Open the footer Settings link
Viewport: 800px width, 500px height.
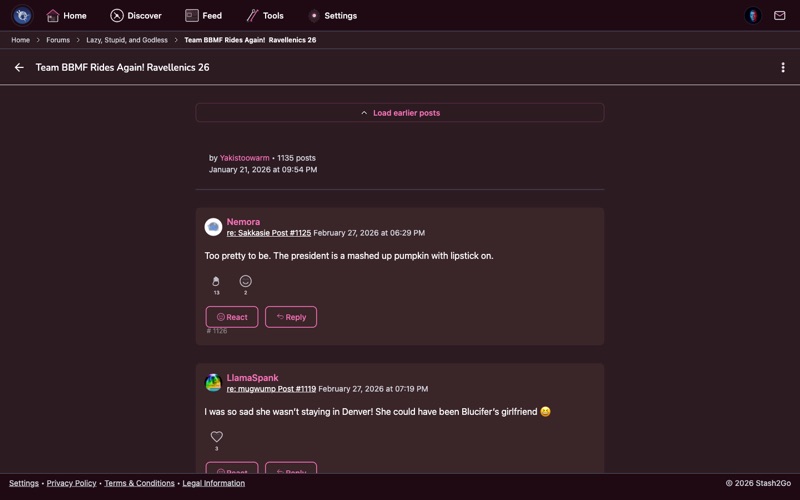point(23,483)
